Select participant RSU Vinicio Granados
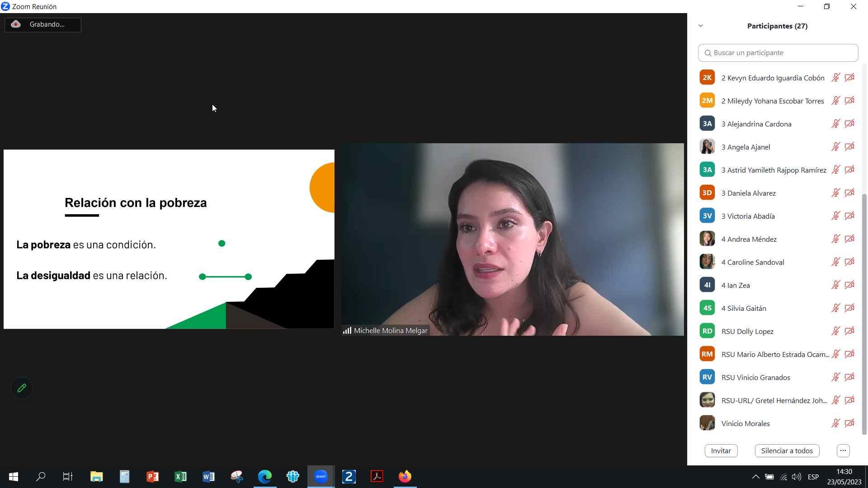This screenshot has width=868, height=488. pos(755,377)
